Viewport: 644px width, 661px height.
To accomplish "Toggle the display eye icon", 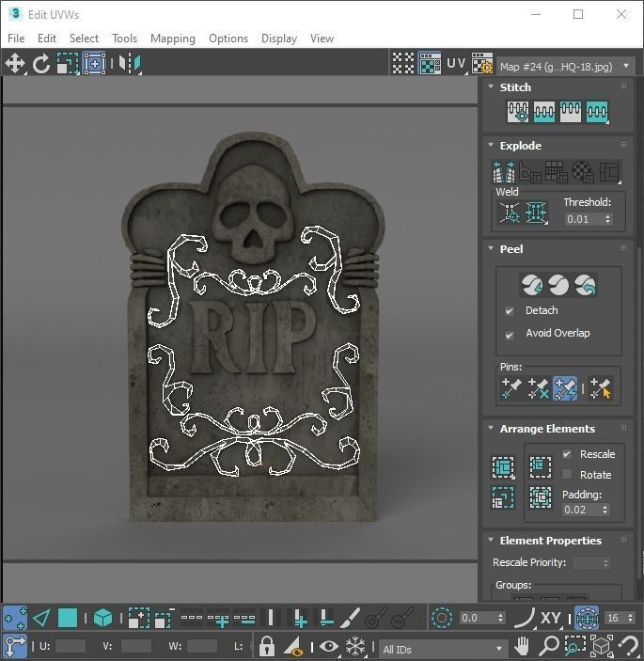I will [x=329, y=645].
